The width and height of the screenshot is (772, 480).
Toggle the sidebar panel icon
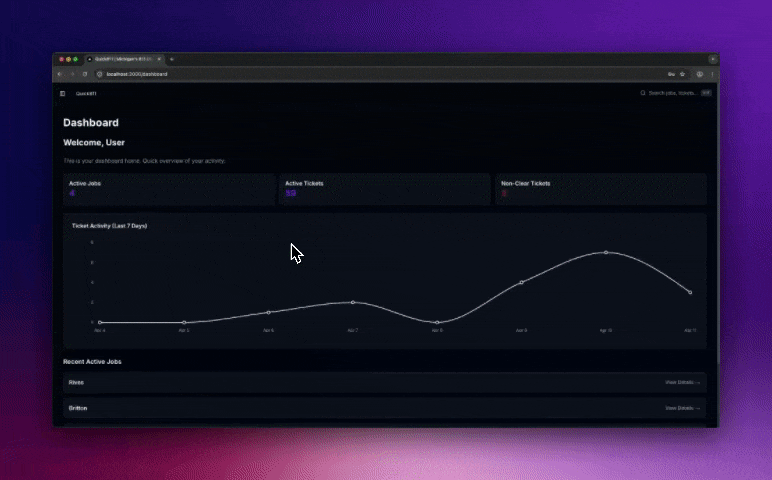[x=63, y=94]
